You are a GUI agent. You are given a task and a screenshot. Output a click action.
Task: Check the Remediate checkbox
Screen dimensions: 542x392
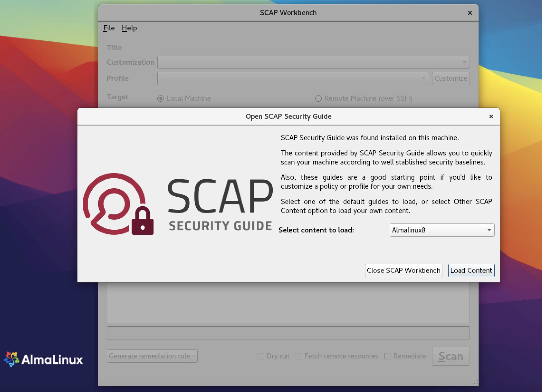coord(388,356)
